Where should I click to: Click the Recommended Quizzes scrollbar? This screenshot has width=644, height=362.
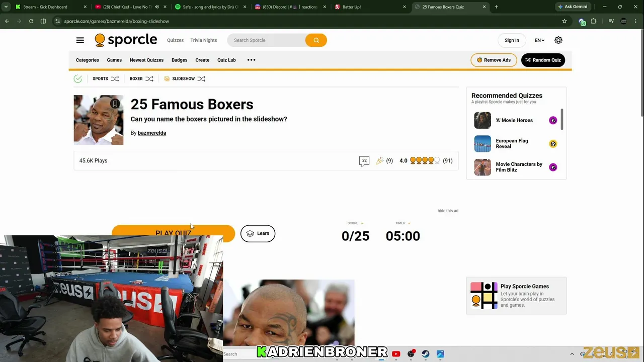(x=561, y=119)
